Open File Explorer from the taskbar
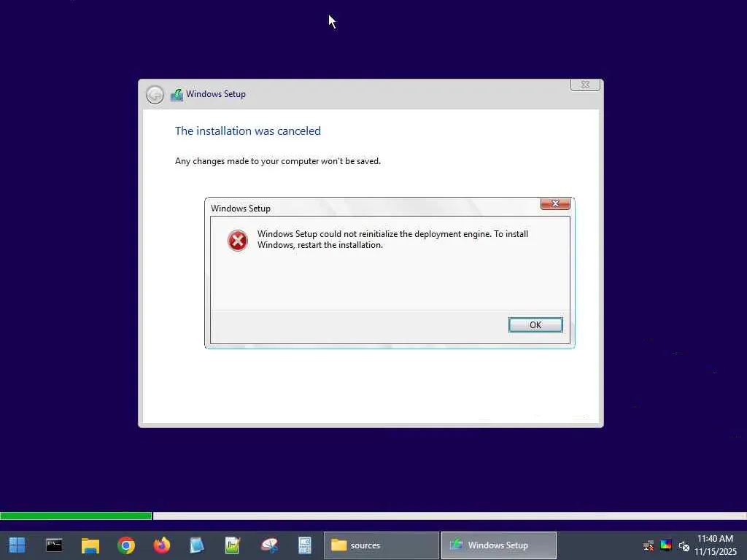 (90, 545)
